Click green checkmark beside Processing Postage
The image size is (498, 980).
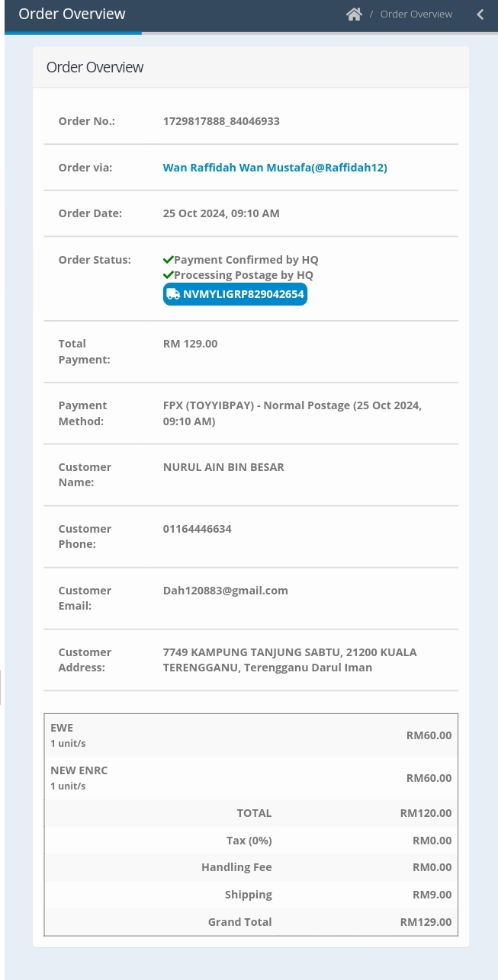pos(169,275)
